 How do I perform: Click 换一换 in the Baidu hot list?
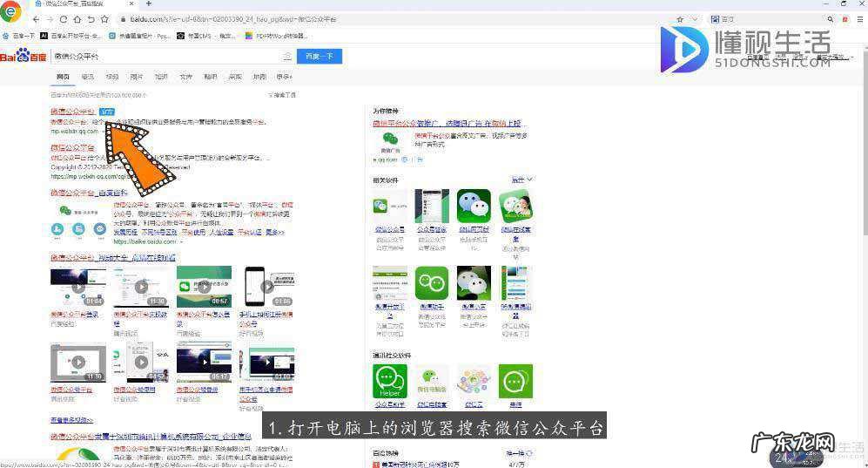pyautogui.click(x=518, y=453)
